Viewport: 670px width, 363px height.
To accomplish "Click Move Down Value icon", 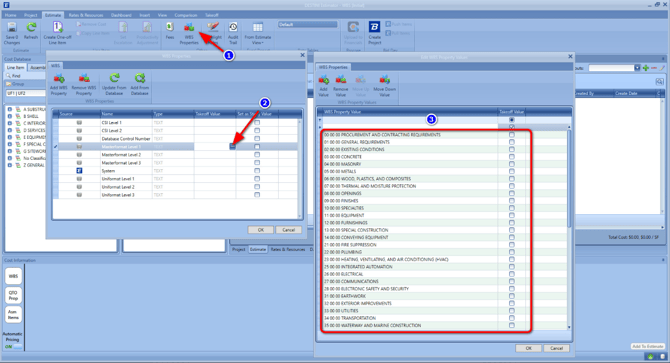I will click(x=385, y=80).
